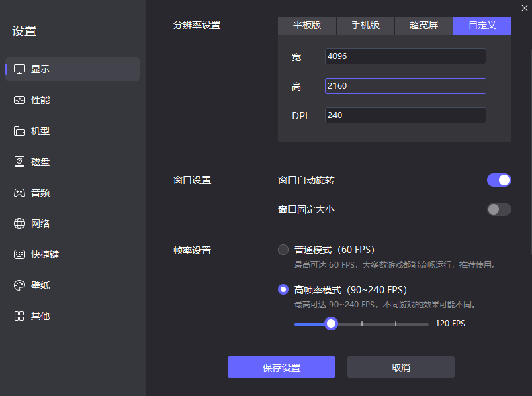Click the 显示 monitor icon in sidebar
532x396 pixels.
click(19, 69)
